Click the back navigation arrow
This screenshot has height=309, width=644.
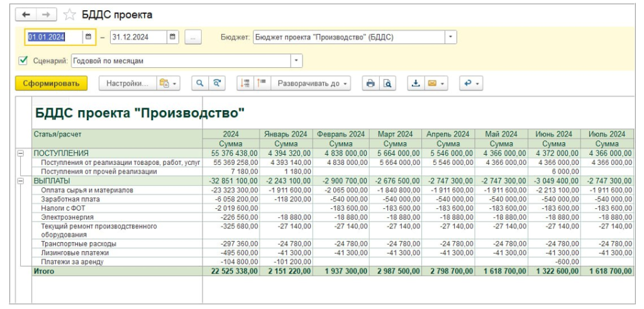(26, 14)
